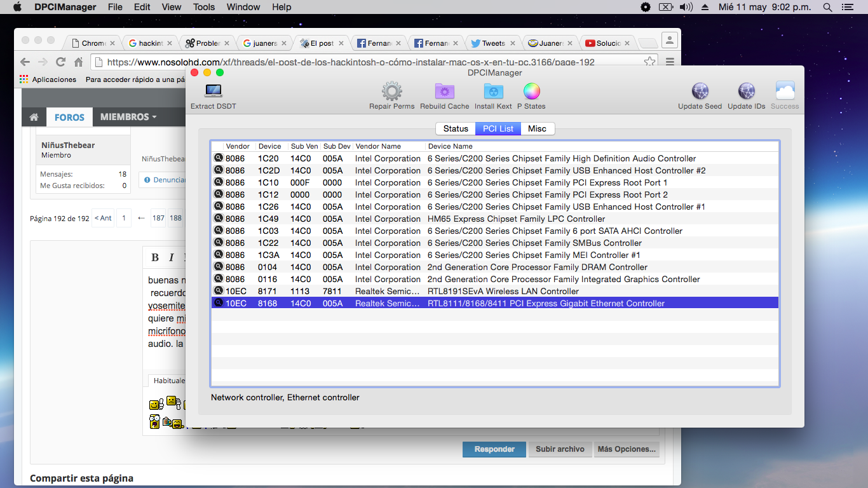868x488 pixels.
Task: Sort the list by Vendor column
Action: coord(239,146)
